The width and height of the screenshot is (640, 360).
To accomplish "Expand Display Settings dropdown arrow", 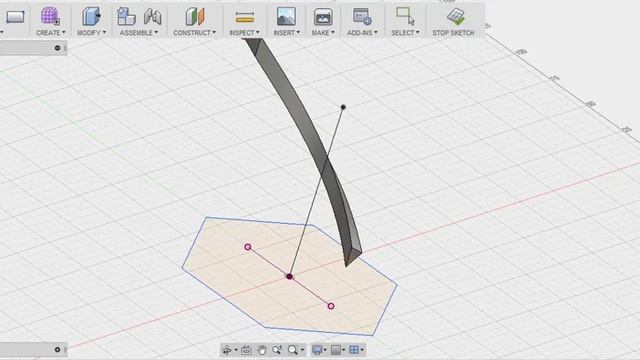I will (x=325, y=350).
